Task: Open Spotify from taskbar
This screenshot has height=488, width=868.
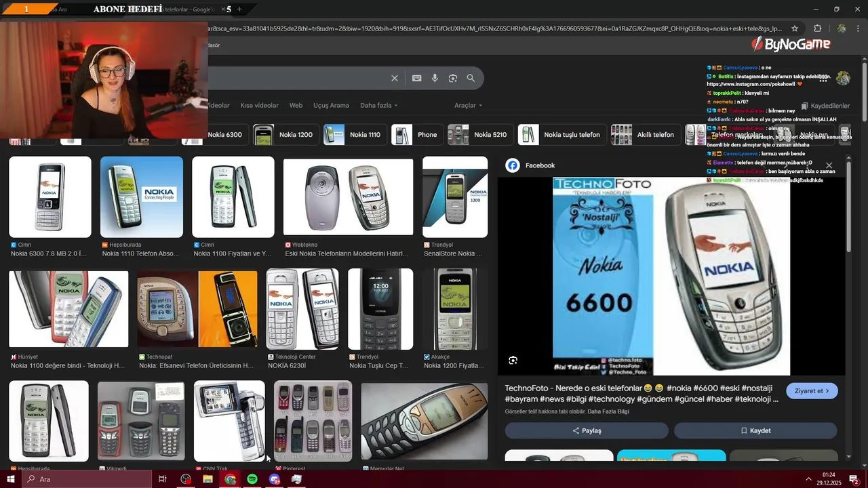Action: point(252,479)
